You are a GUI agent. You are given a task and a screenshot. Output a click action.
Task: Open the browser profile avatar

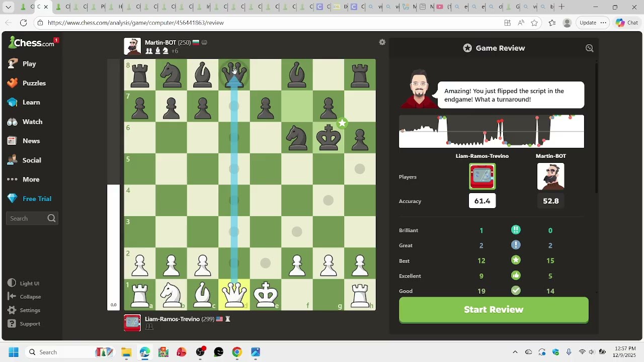(567, 23)
